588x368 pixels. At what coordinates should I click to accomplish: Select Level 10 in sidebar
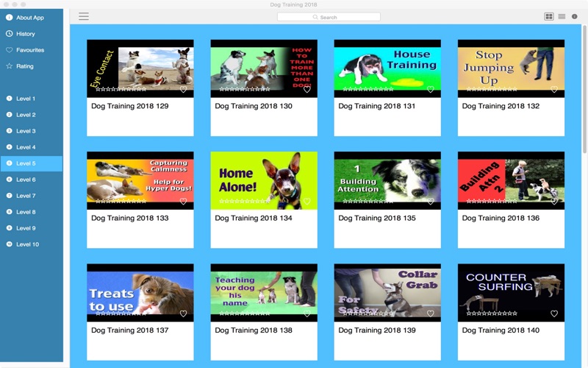tap(31, 244)
